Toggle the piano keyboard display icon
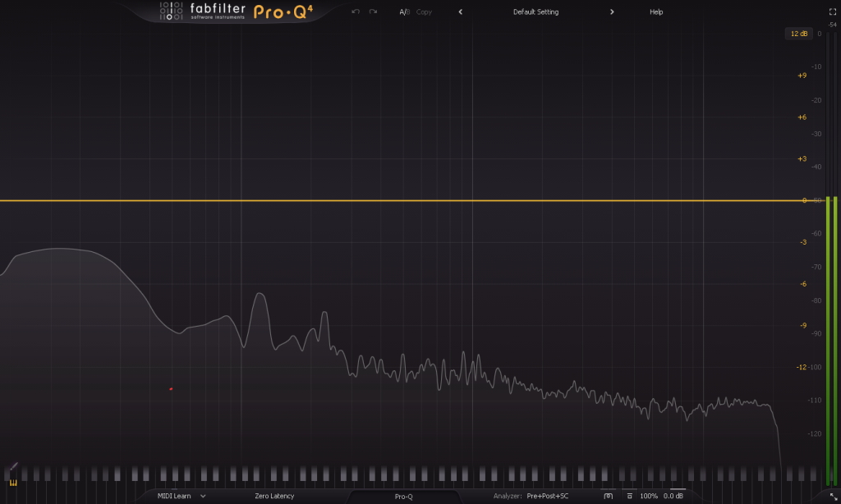Screen dimensions: 841x504 point(13,483)
